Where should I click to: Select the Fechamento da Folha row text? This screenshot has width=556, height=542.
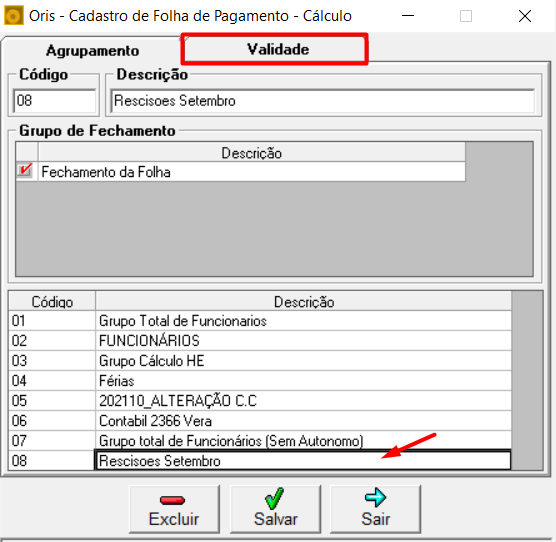[x=106, y=172]
